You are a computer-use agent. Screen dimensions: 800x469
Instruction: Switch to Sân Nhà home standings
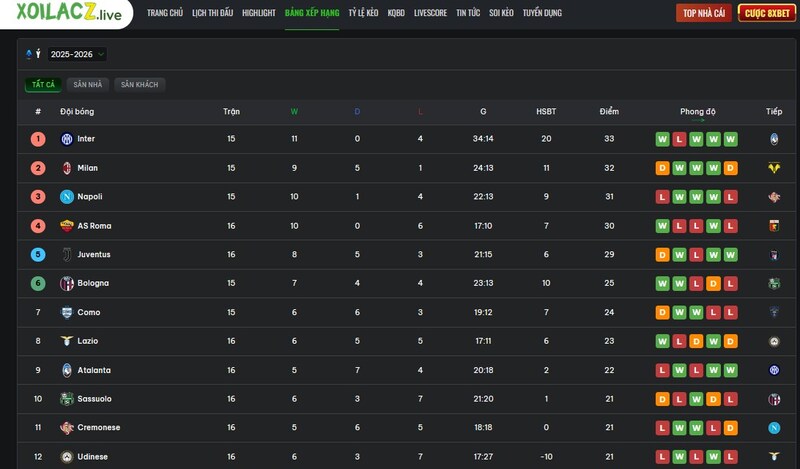[87, 85]
